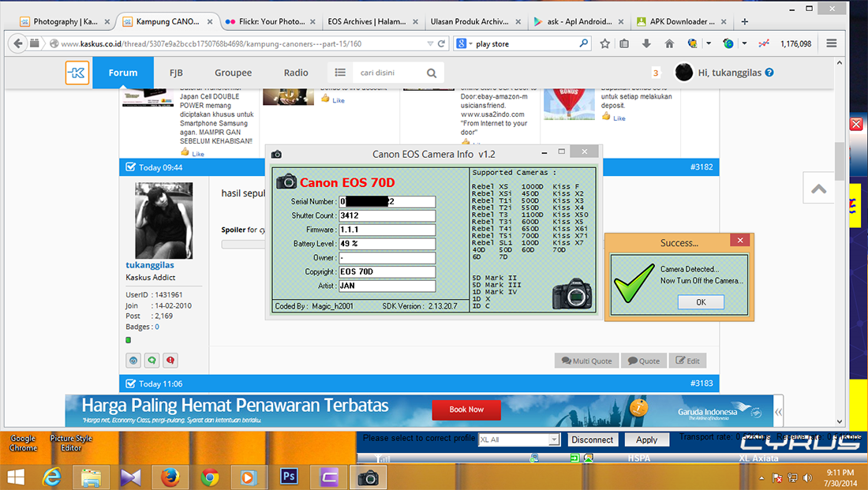Click the red report icon under profile
Viewport: 868px width, 490px height.
pyautogui.click(x=170, y=361)
